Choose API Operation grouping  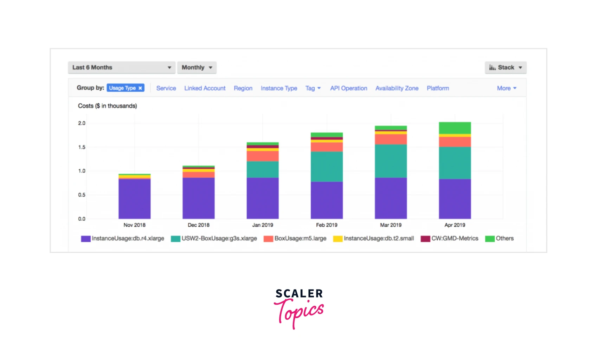(x=348, y=88)
